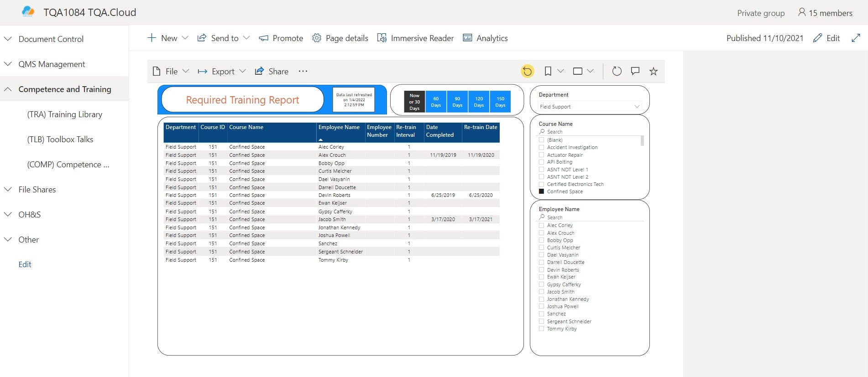Tick the Jacob Smith employee checkbox
Screen dimensions: 868x377
point(542,292)
